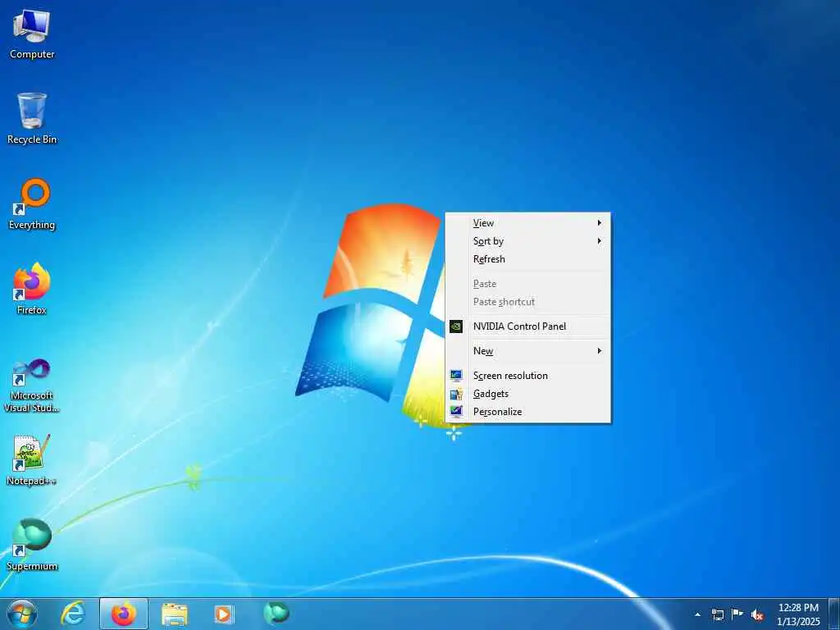Expand the Sort by submenu
Image resolution: width=840 pixels, height=630 pixels.
pyautogui.click(x=527, y=241)
